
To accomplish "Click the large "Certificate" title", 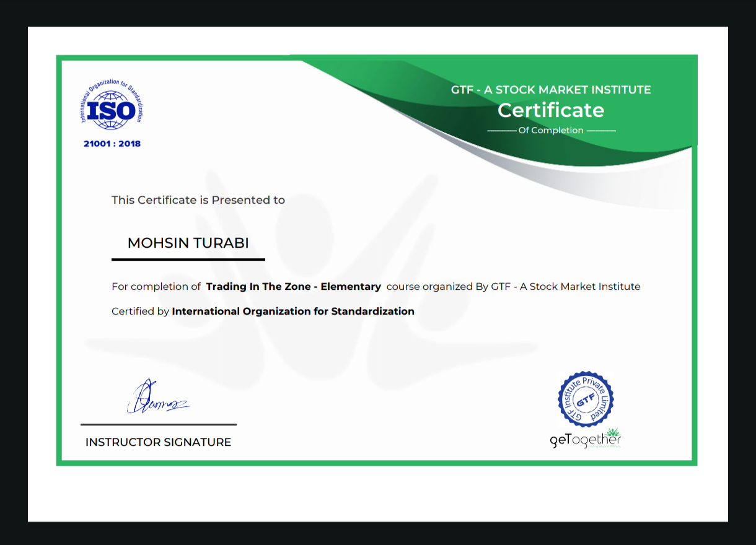I will coord(550,110).
